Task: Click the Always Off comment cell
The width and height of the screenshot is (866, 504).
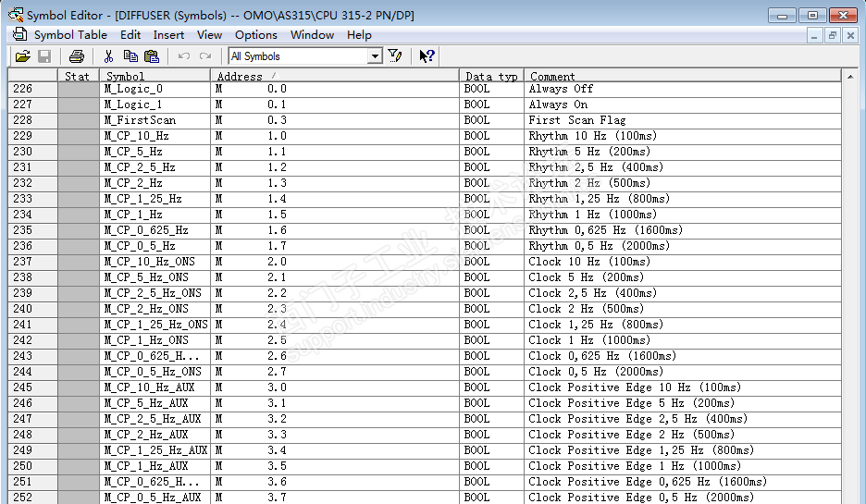Action: point(683,89)
